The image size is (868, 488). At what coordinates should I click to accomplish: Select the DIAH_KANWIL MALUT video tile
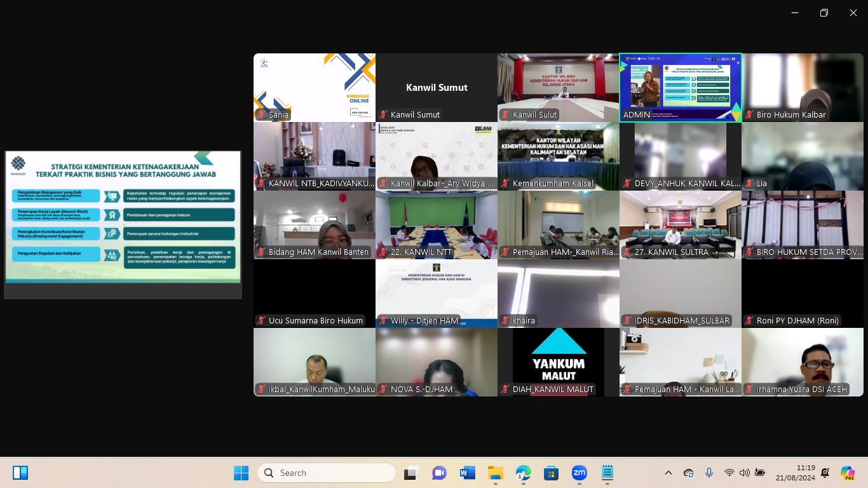click(x=559, y=362)
